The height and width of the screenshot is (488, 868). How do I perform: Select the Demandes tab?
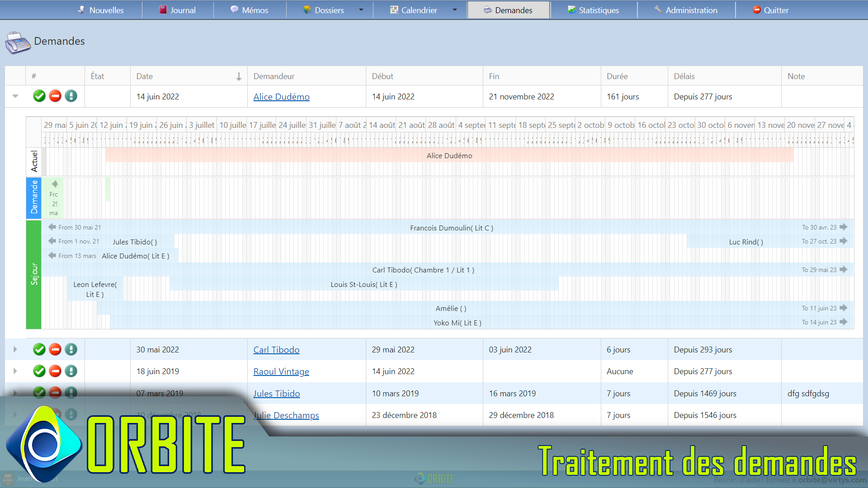(508, 10)
